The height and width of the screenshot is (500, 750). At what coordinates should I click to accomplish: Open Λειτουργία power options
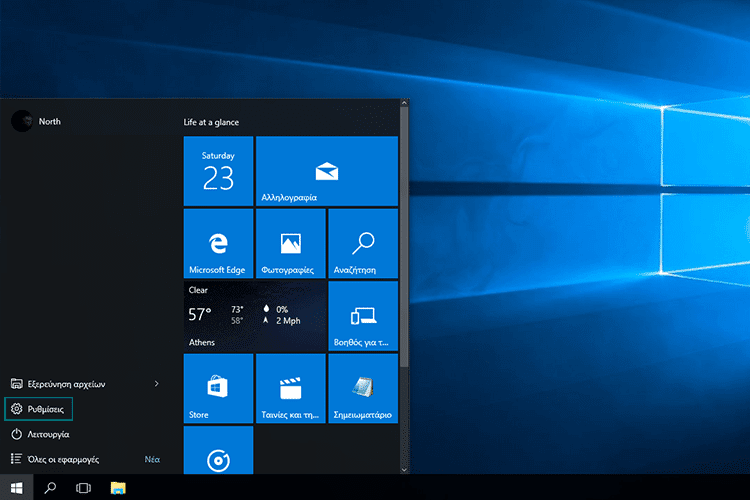tap(40, 434)
